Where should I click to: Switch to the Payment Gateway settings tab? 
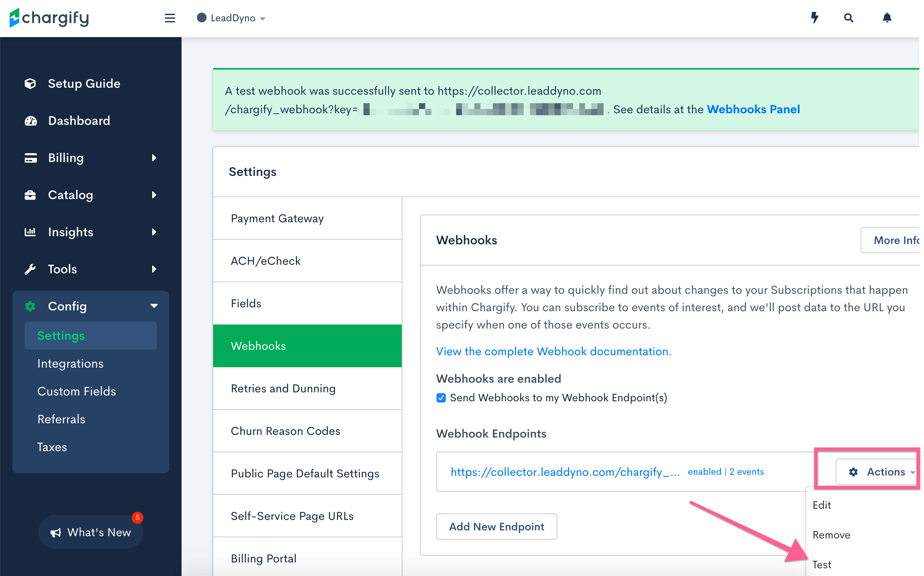(277, 218)
